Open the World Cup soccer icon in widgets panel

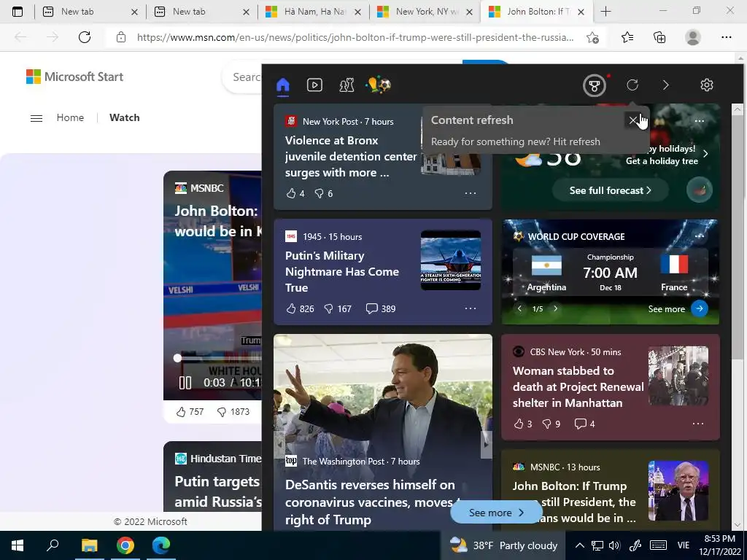379,85
